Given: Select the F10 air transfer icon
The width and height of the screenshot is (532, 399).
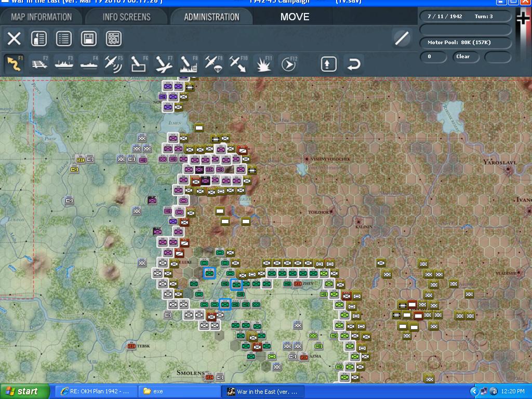Looking at the screenshot, I should pyautogui.click(x=238, y=64).
